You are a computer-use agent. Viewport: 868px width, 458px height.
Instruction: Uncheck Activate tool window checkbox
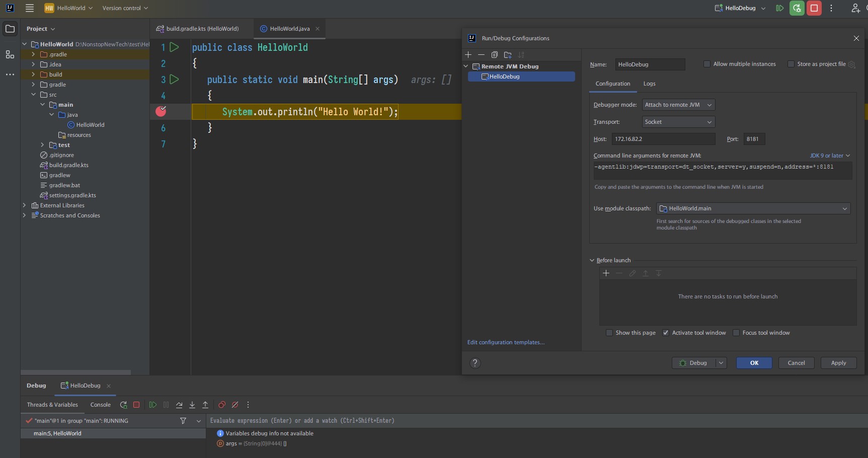point(666,333)
